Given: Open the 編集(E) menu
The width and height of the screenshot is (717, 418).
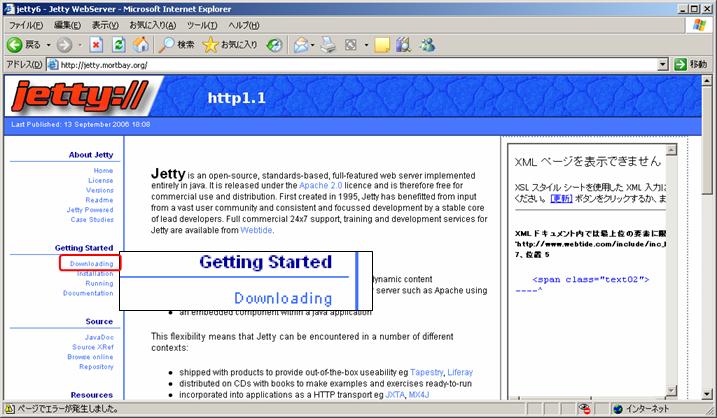Looking at the screenshot, I should pyautogui.click(x=67, y=25).
